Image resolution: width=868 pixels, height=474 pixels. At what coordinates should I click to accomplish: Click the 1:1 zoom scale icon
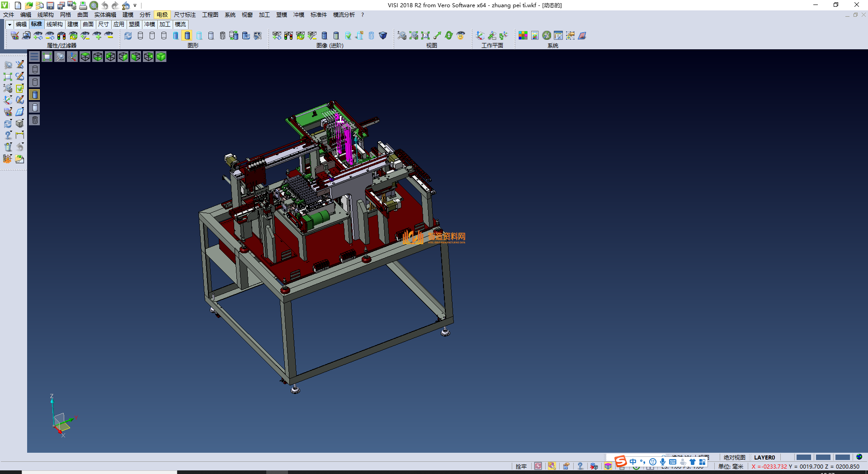point(425,35)
